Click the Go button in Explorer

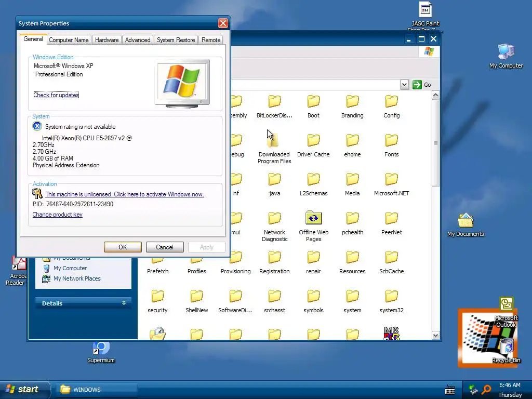(422, 85)
